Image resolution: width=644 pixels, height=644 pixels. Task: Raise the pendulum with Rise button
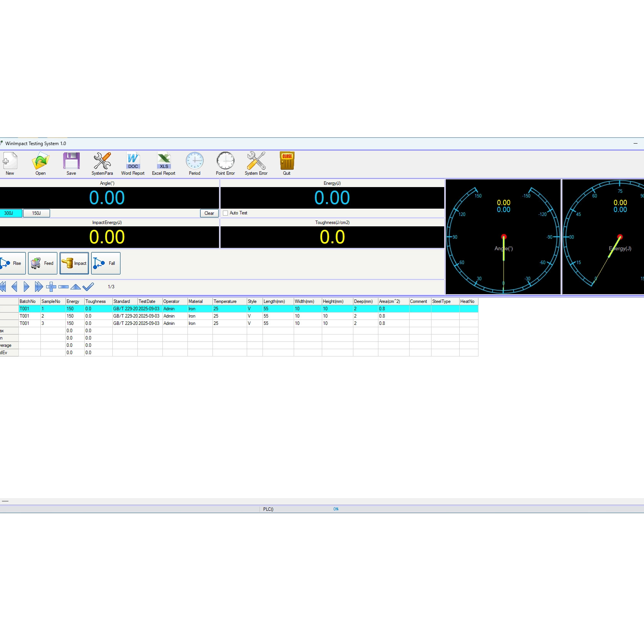click(12, 263)
